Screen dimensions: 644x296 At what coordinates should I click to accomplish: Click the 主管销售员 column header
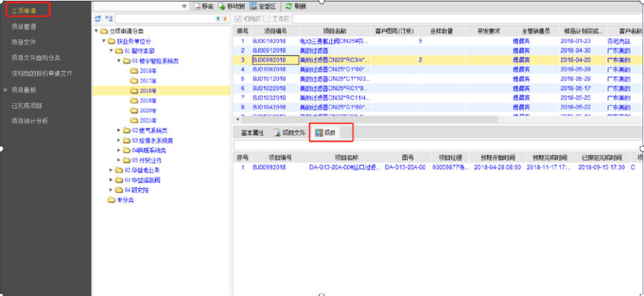coord(535,31)
